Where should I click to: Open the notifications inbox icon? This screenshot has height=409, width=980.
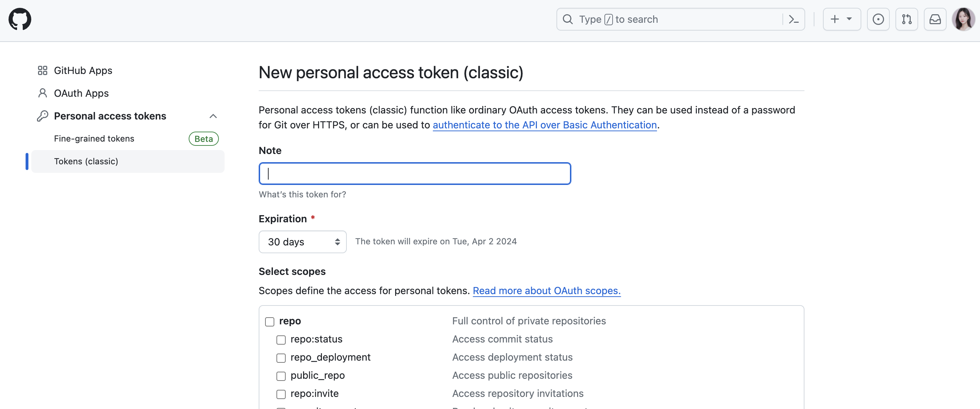tap(935, 19)
